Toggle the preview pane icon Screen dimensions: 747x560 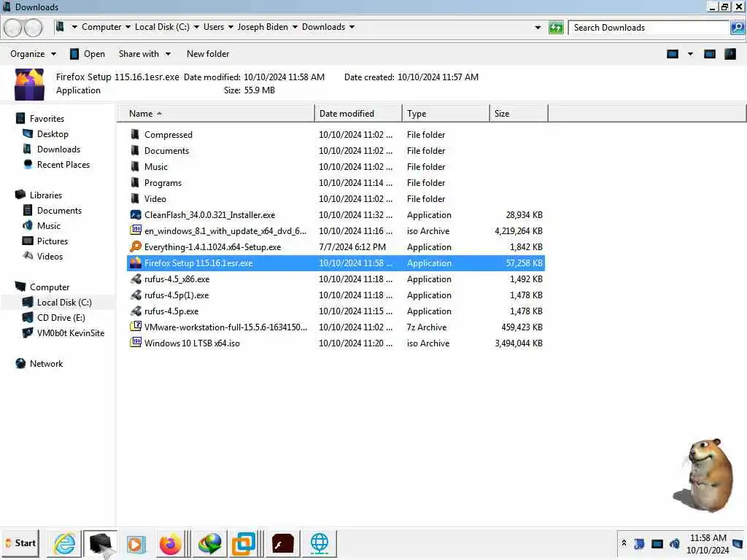point(709,54)
